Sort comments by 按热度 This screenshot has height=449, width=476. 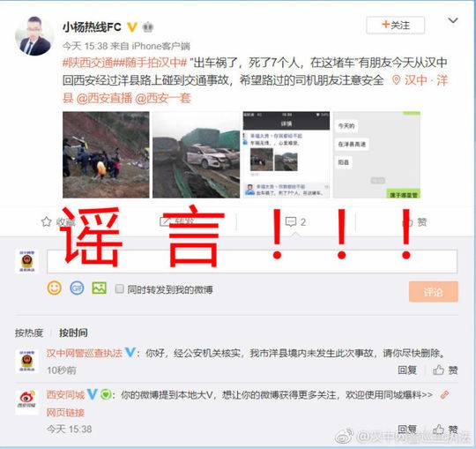[29, 333]
